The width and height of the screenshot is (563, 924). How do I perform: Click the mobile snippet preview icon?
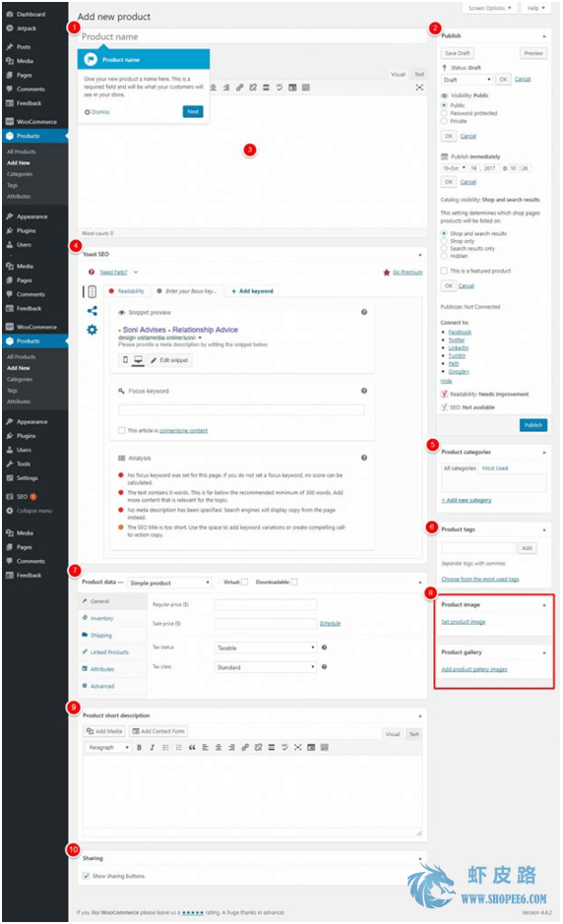(125, 359)
